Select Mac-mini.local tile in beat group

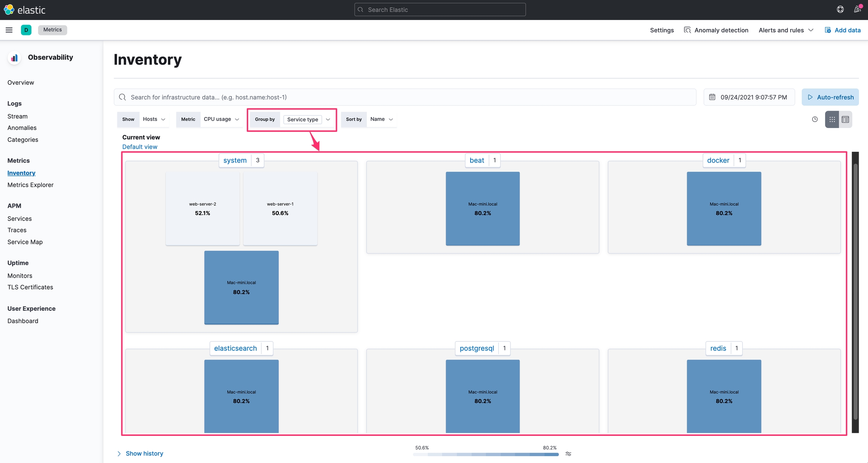(x=483, y=209)
